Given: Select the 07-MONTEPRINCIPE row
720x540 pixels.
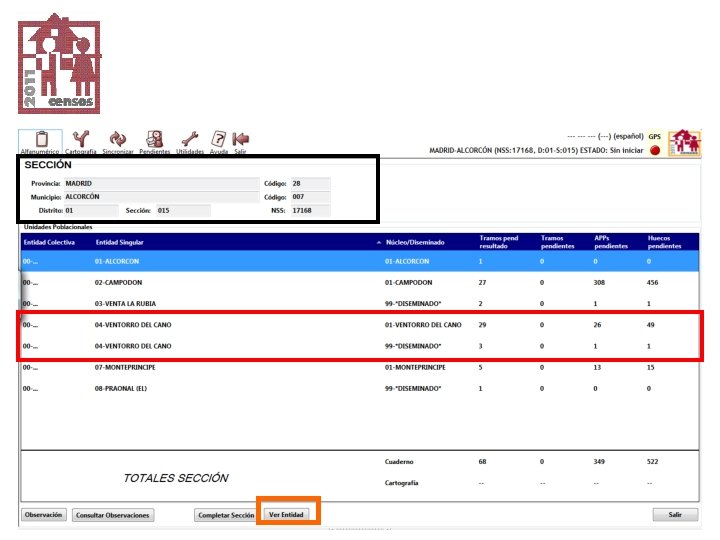Looking at the screenshot, I should (x=360, y=367).
